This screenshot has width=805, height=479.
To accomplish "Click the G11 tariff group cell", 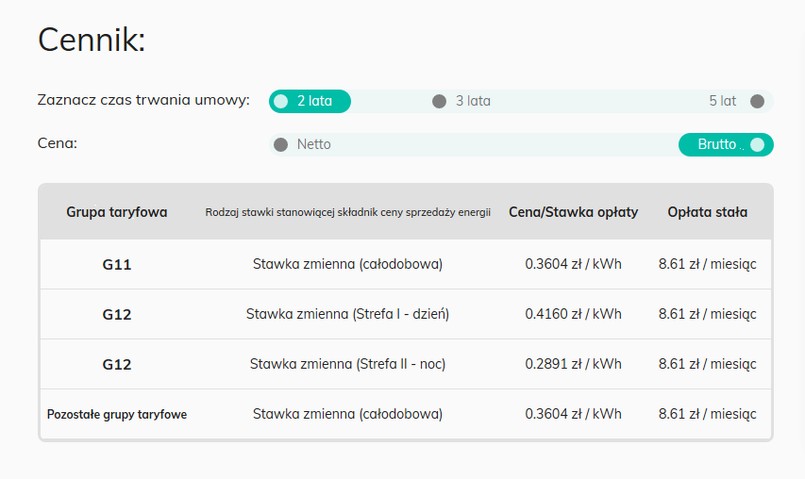I will [x=117, y=265].
